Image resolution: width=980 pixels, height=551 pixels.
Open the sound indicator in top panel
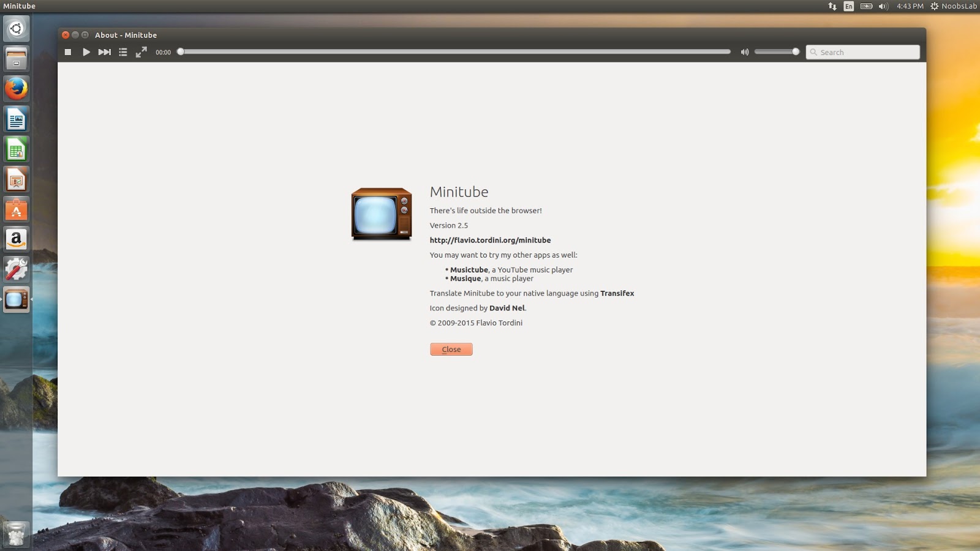tap(883, 6)
